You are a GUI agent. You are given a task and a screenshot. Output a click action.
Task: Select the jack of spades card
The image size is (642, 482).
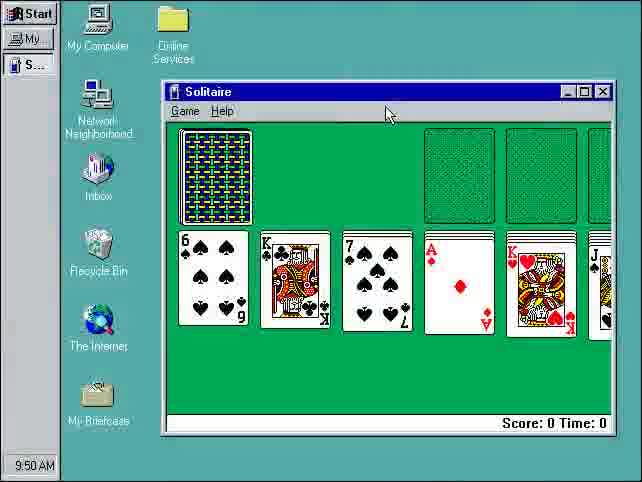click(600, 292)
